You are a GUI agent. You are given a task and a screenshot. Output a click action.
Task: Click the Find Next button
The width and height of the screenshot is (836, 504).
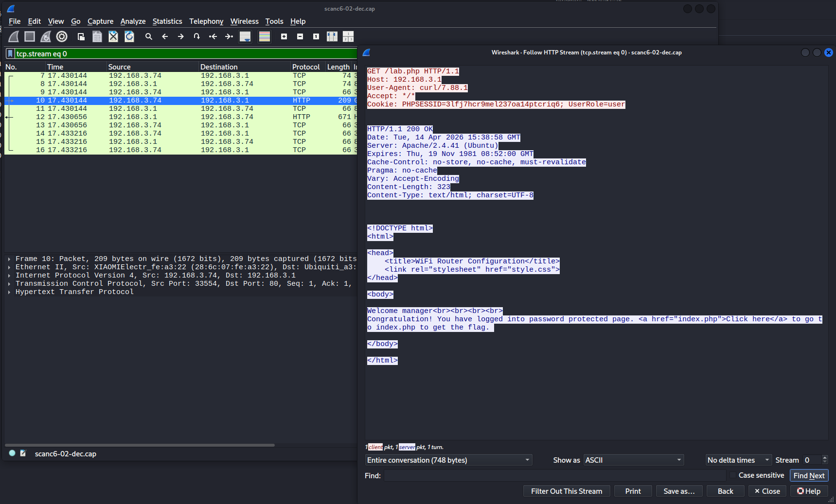tap(809, 476)
